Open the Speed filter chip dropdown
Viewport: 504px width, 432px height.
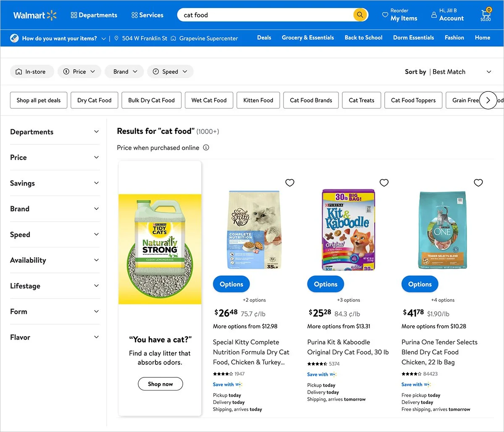click(170, 72)
